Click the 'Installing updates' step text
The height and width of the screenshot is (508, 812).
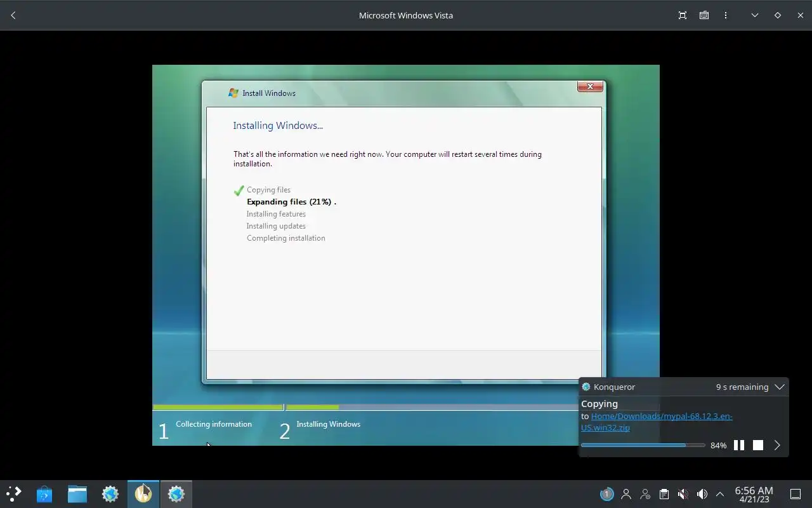tap(276, 226)
